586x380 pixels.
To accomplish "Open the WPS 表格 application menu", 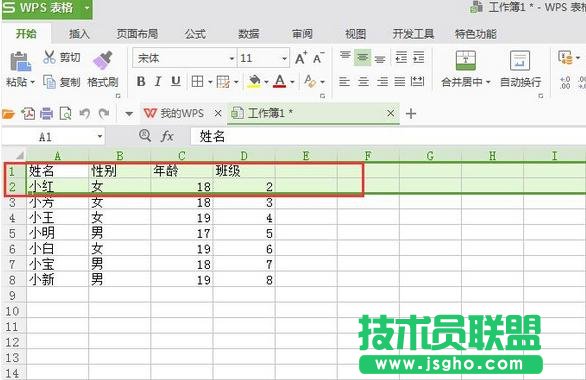I will coord(46,8).
